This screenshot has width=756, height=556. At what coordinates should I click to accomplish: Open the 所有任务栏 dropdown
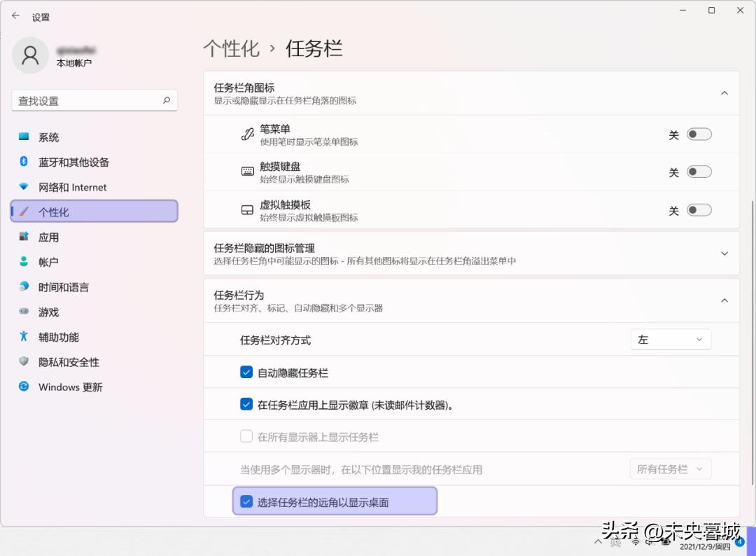click(x=670, y=468)
